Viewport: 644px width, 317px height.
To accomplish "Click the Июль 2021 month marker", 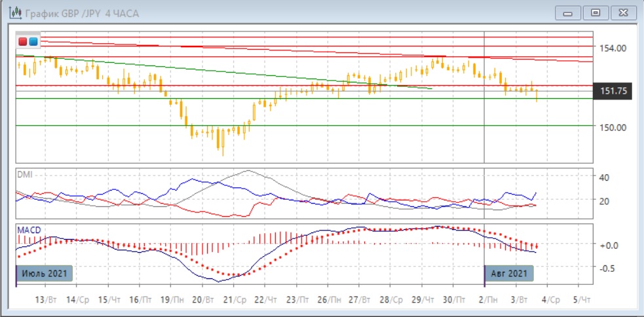I will 43,273.
